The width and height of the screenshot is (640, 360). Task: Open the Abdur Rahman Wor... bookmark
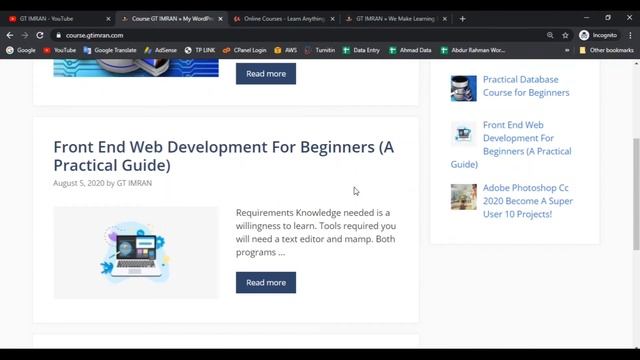(x=473, y=50)
